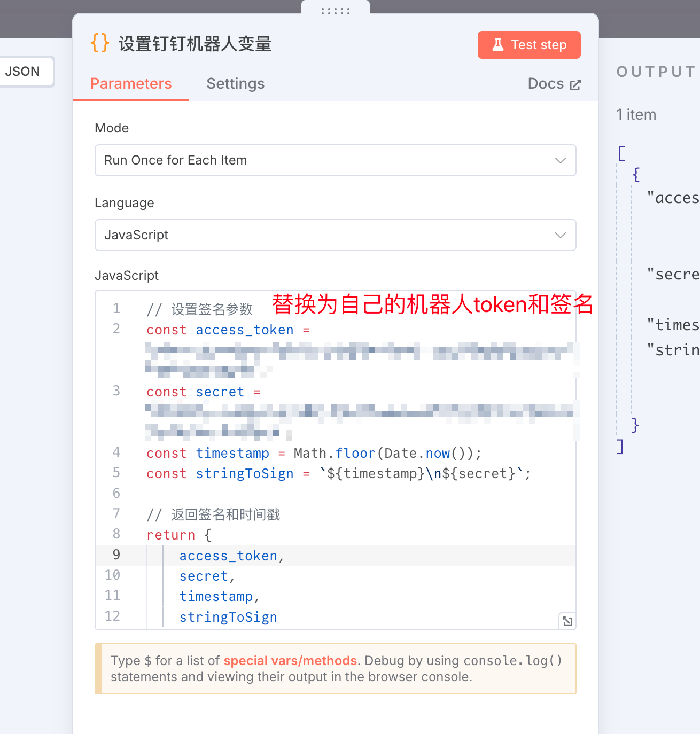Click timestamp on line 11
Image resolution: width=700 pixels, height=734 pixels.
[x=216, y=597]
